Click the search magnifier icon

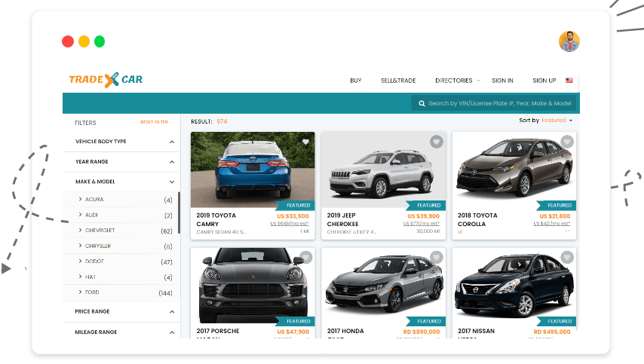pos(422,103)
